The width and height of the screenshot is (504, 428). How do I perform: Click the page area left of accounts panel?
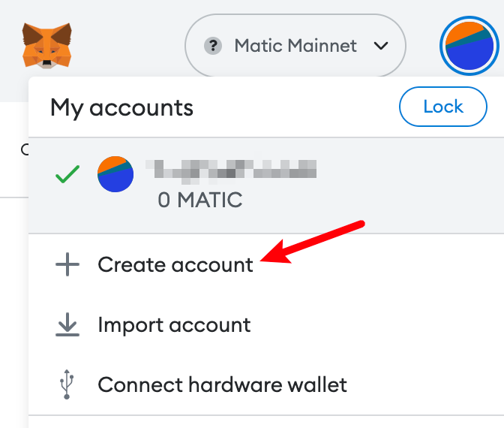coord(14,258)
